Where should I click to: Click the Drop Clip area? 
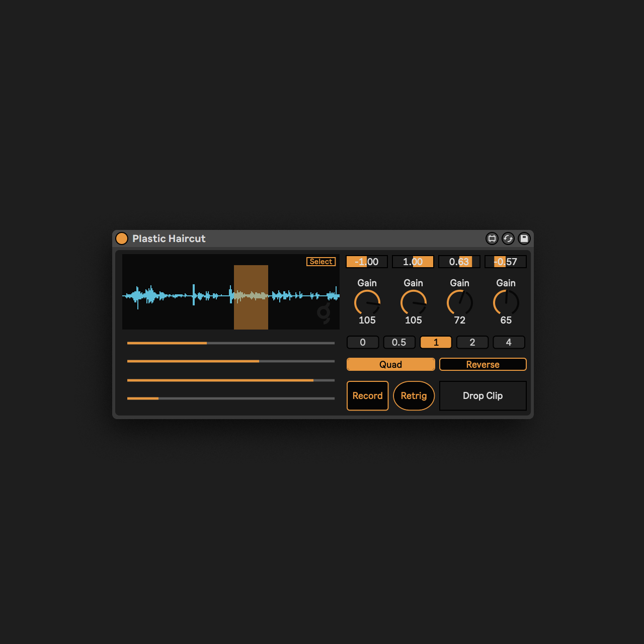[482, 396]
